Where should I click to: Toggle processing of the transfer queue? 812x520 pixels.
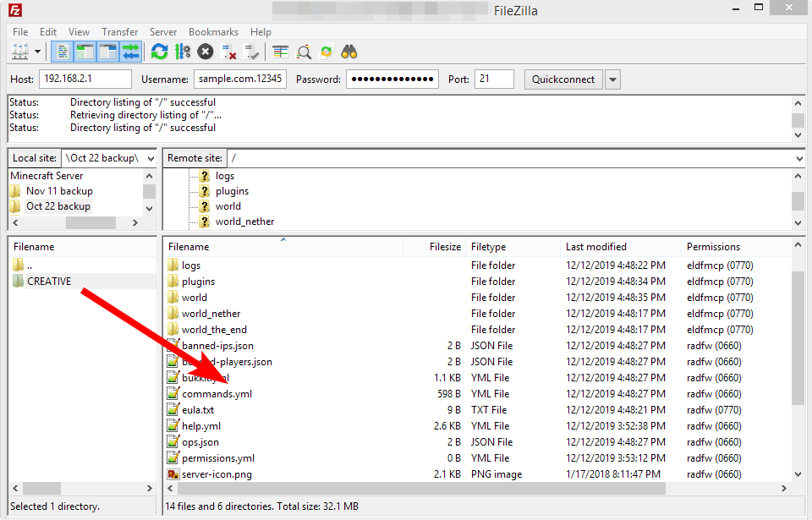[x=183, y=52]
